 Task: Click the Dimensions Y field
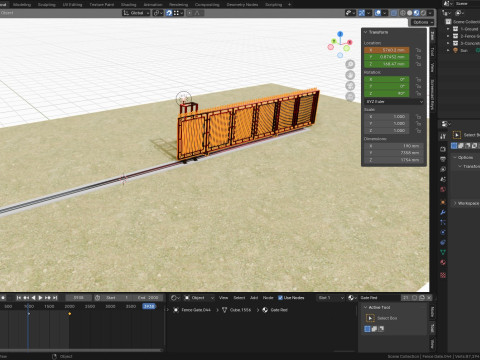(x=394, y=153)
